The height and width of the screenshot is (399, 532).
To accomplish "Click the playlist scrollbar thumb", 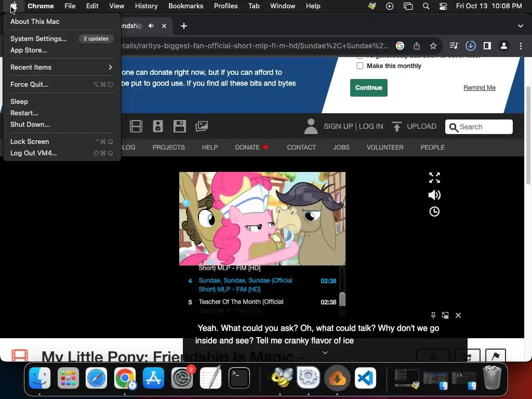I will pyautogui.click(x=342, y=299).
